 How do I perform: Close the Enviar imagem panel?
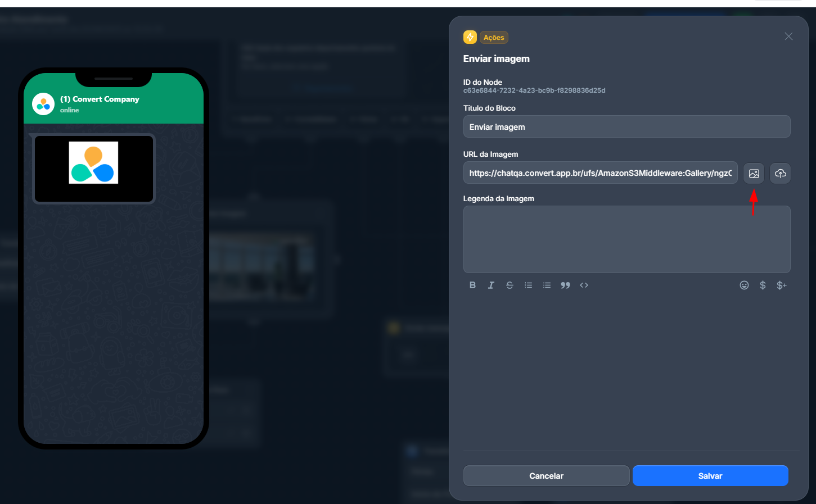[788, 37]
